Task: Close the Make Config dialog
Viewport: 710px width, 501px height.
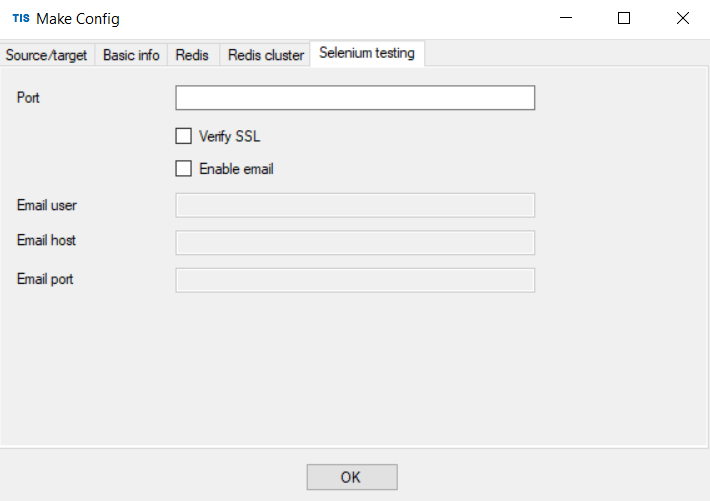Action: (x=682, y=18)
